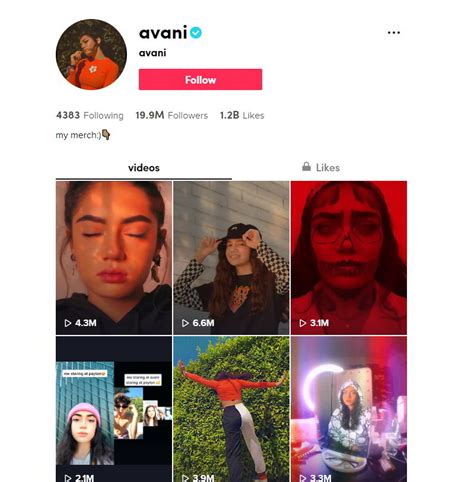Screen dimensions: 474x482
Task: Switch to the locked Likes tab
Action: (321, 167)
